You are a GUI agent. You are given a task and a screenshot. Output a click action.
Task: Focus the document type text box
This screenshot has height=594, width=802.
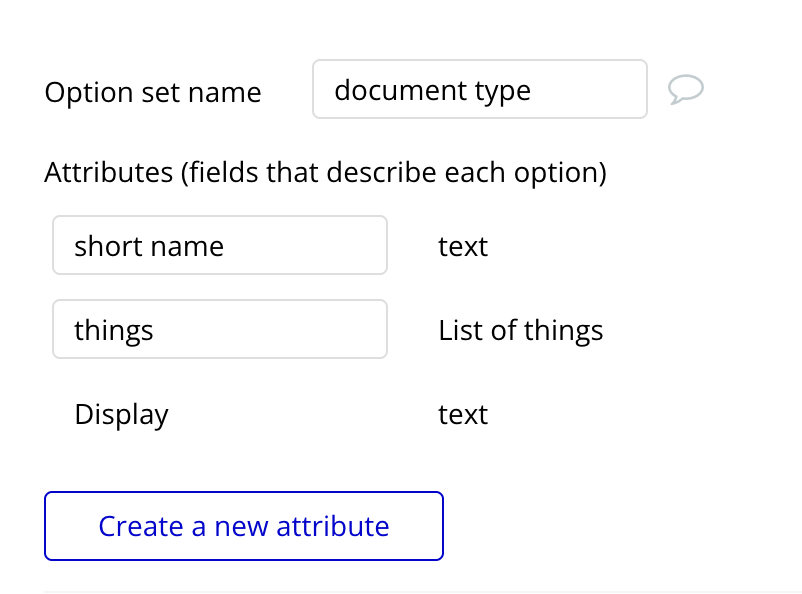click(479, 90)
